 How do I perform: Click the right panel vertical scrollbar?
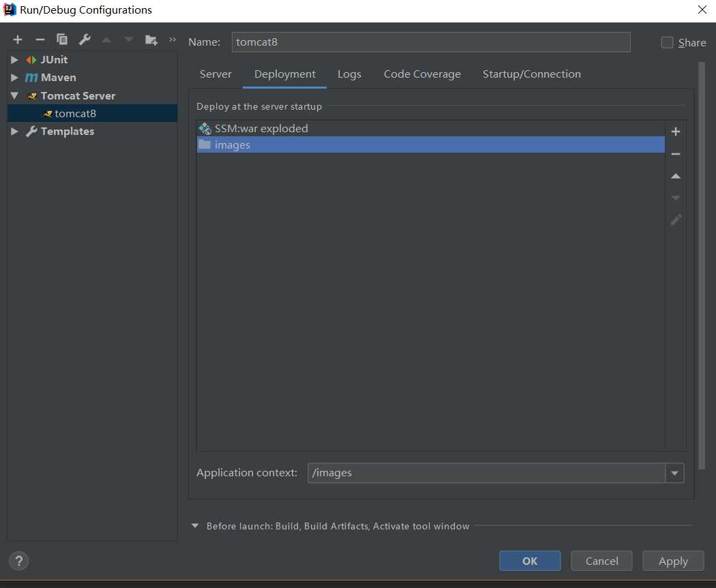click(702, 266)
